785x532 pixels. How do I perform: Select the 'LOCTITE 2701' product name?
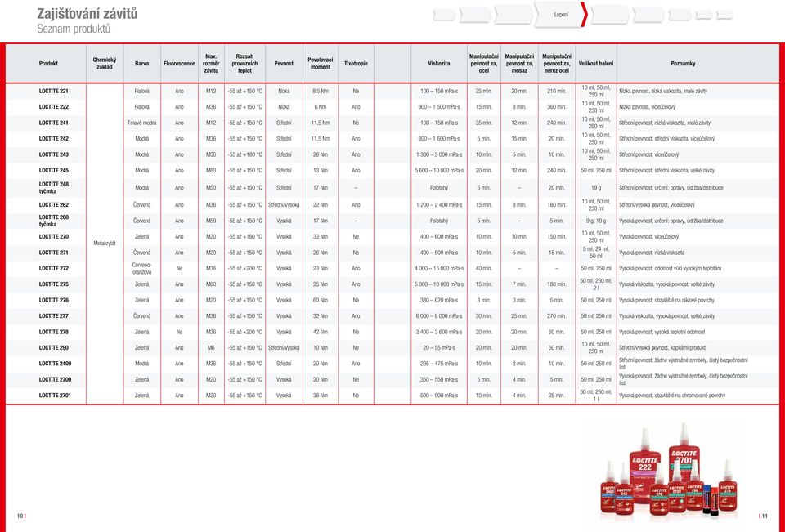(55, 396)
